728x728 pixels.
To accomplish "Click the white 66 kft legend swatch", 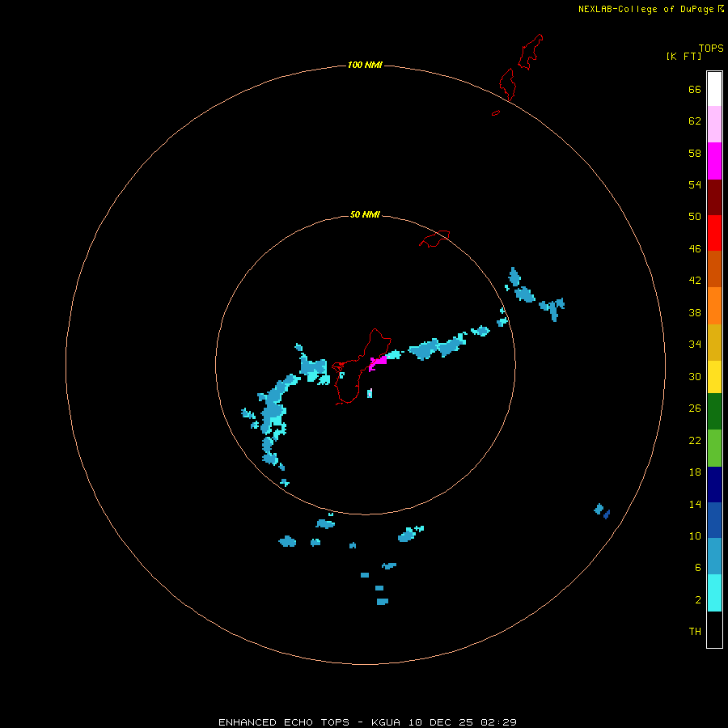I will [714, 89].
